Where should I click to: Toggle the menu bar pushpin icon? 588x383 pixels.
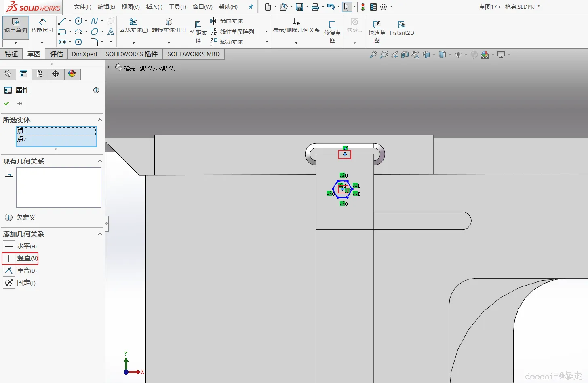click(251, 7)
